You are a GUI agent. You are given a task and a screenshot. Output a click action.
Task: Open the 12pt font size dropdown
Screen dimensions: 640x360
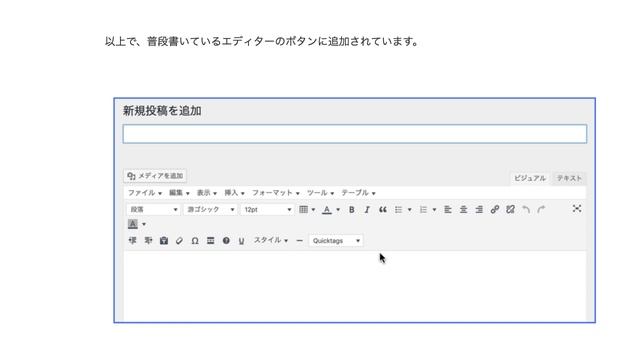click(x=267, y=210)
